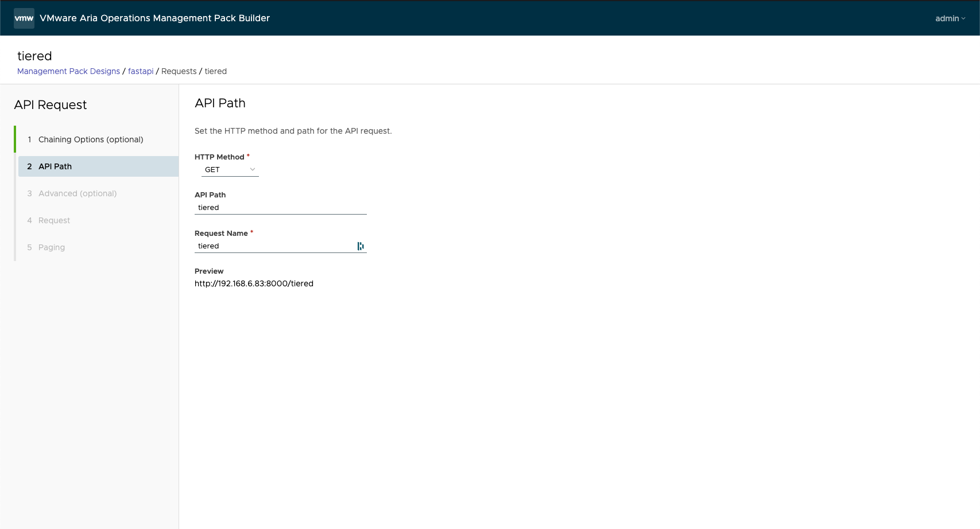
Task: Click inside the Request Name field
Action: [x=274, y=246]
